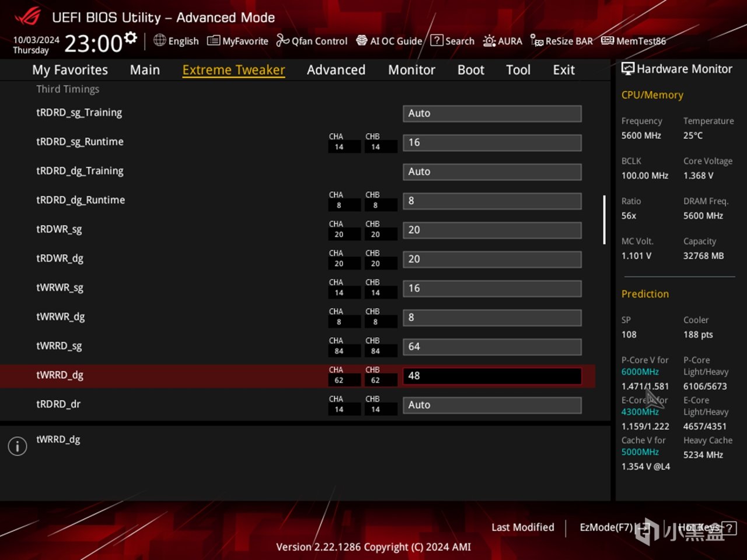Viewport: 747px width, 560px height.
Task: Click the CPU/Memory section heading
Action: point(652,94)
